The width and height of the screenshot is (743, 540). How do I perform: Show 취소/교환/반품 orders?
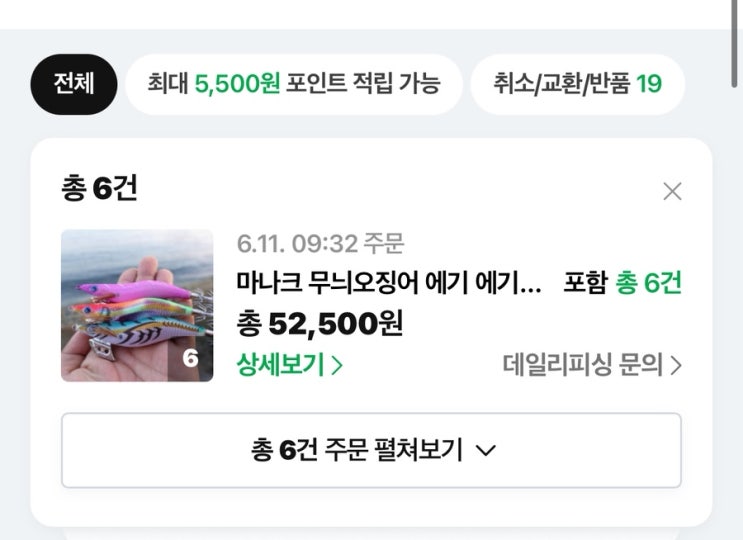pos(577,83)
